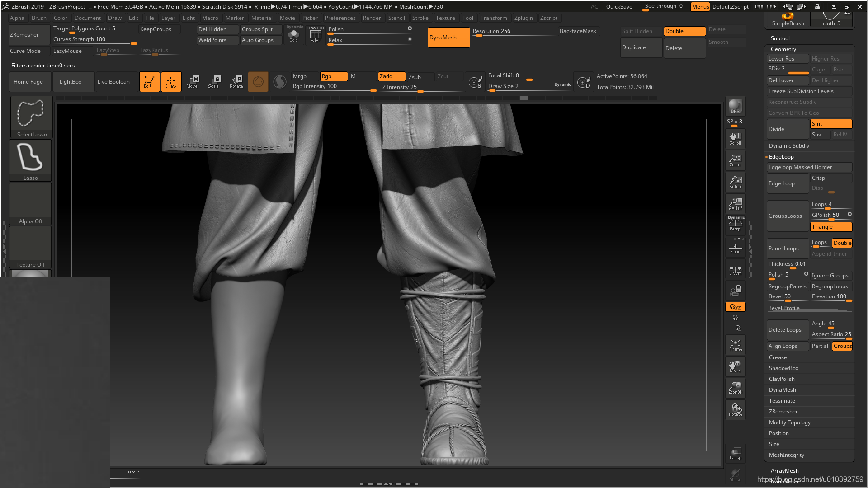Click the Frame mesh icon

(x=735, y=345)
